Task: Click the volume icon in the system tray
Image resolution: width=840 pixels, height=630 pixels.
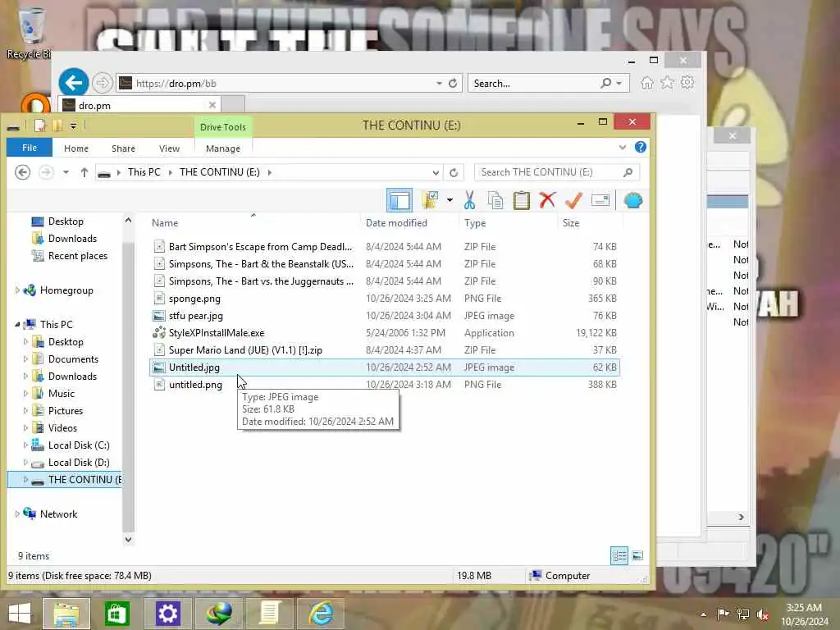Action: pyautogui.click(x=763, y=614)
